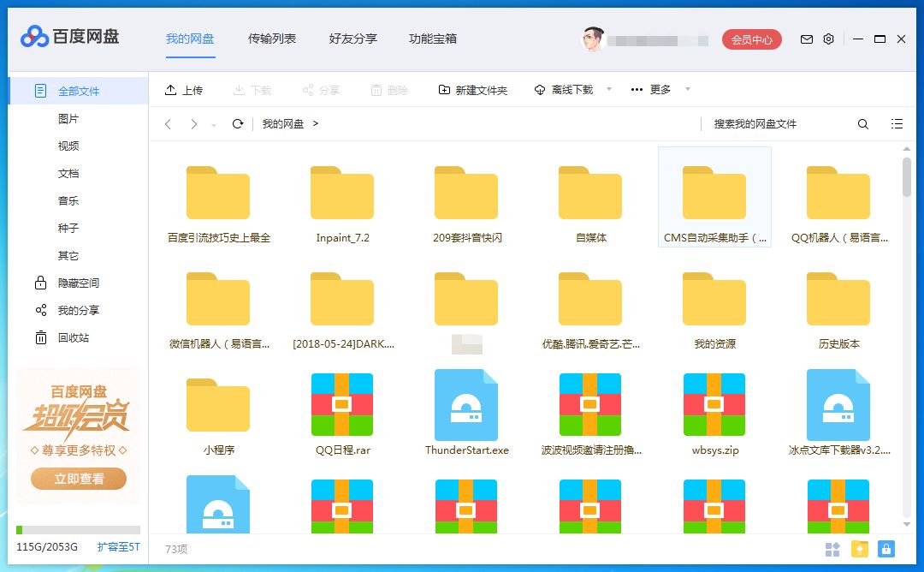Refresh the file list
This screenshot has width=924, height=572.
238,124
